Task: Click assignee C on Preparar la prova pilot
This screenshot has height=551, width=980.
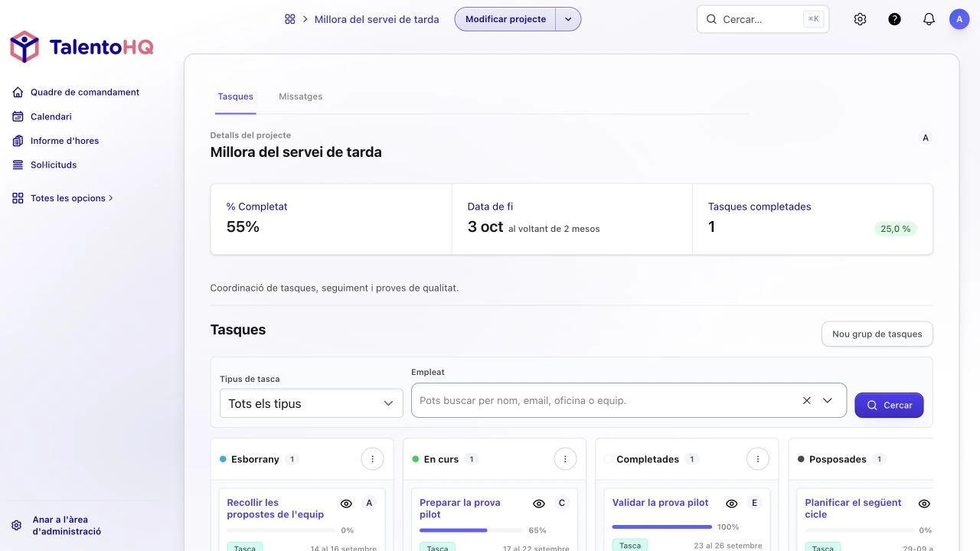Action: 562,503
